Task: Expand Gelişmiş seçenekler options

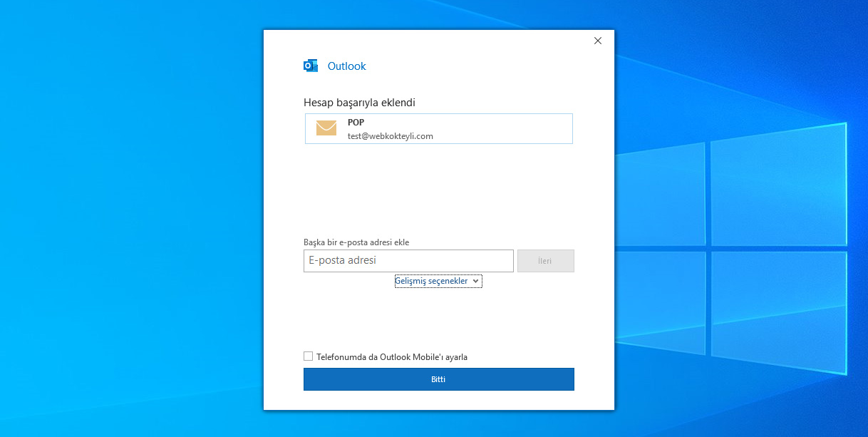Action: pos(438,281)
